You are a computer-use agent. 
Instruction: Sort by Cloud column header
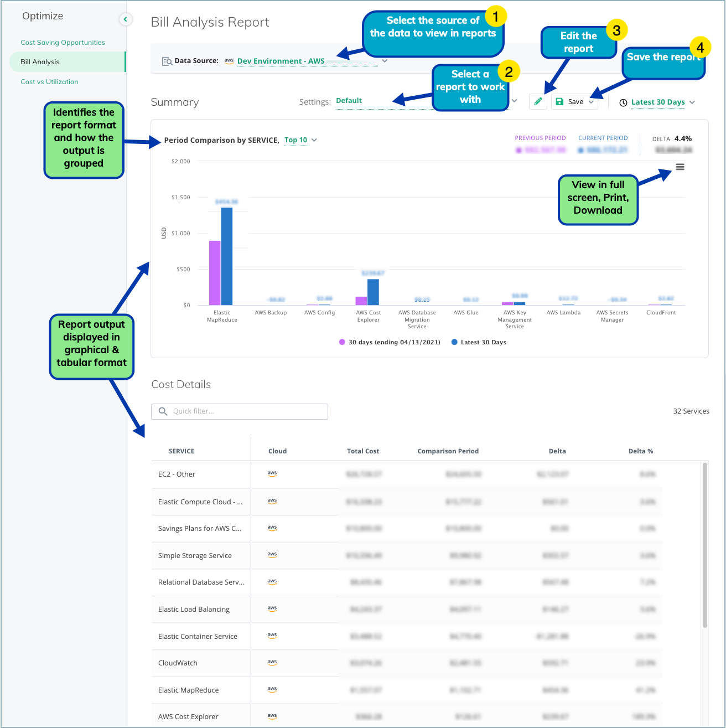[277, 451]
